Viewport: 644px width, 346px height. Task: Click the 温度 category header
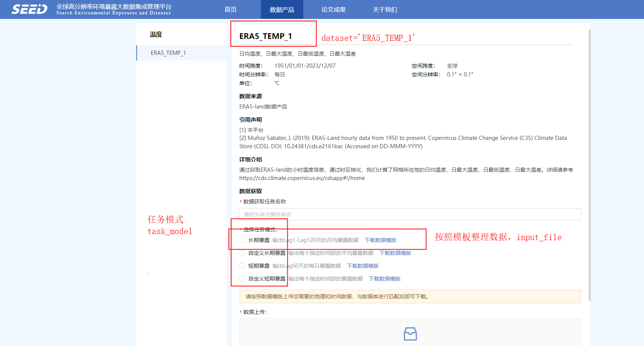point(156,34)
